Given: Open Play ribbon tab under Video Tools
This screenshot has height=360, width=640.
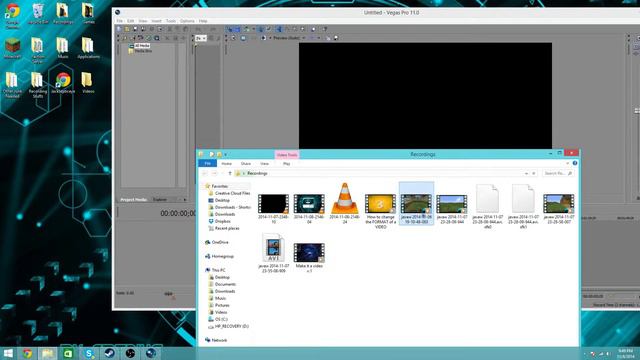Looking at the screenshot, I should (x=287, y=164).
